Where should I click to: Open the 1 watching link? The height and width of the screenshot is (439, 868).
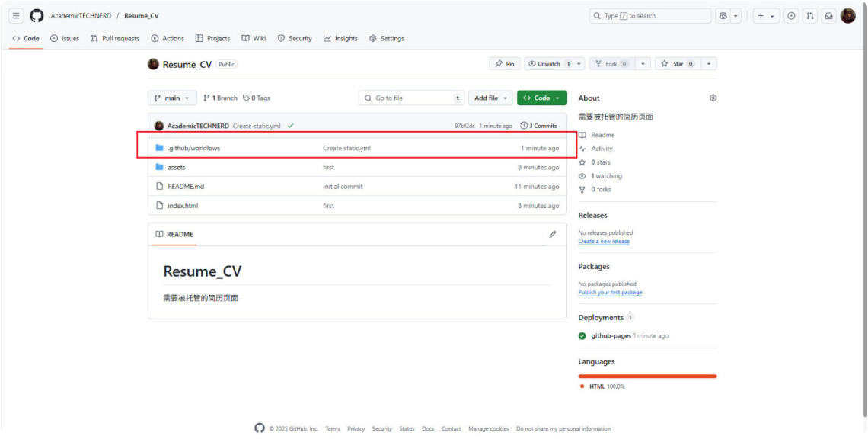600,176
